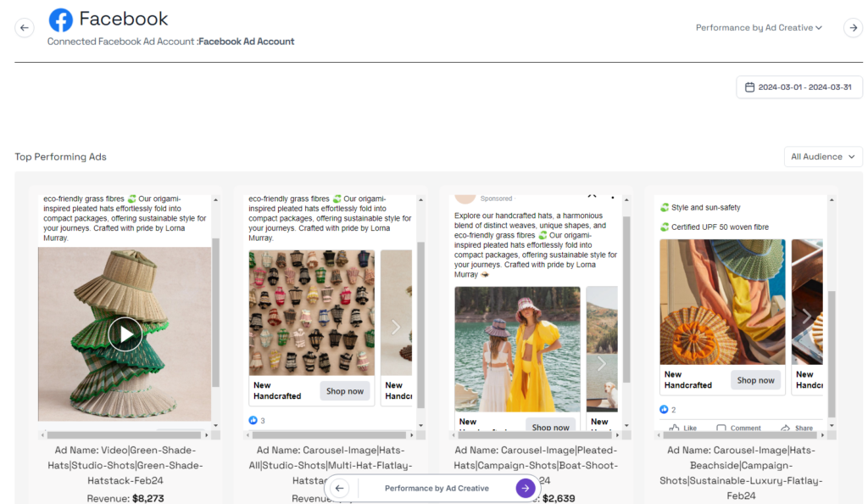Image resolution: width=868 pixels, height=504 pixels.
Task: Click Like in the Hats-Beachside ad
Action: pos(683,428)
